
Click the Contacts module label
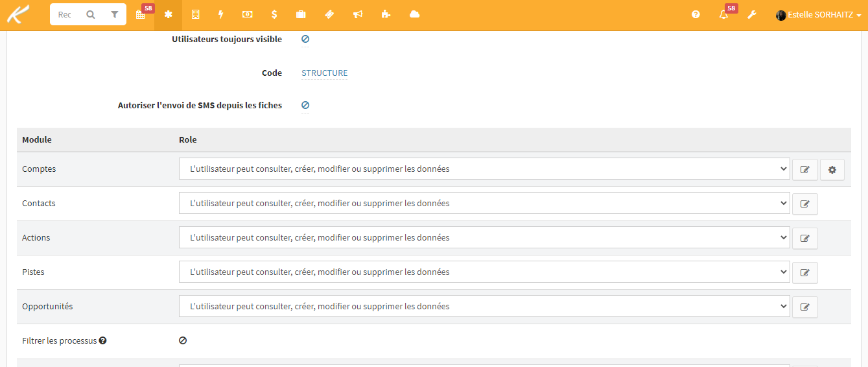click(39, 203)
